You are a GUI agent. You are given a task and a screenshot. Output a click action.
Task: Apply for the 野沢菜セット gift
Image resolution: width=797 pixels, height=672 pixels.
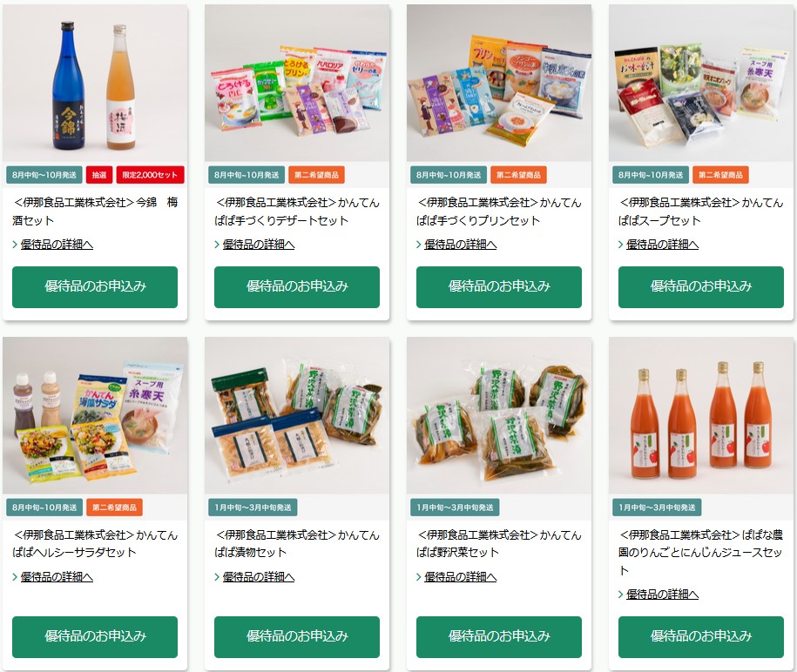point(499,637)
